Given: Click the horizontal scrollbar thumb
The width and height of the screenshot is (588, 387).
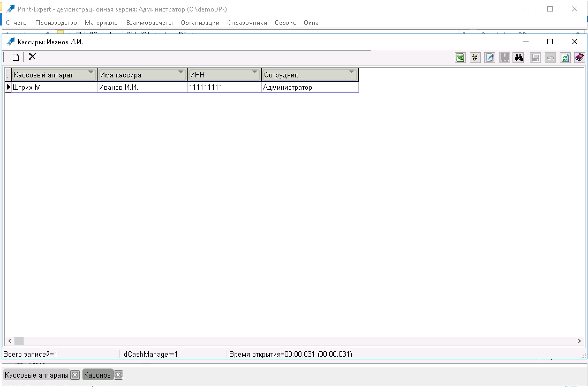Looking at the screenshot, I should click(x=19, y=341).
